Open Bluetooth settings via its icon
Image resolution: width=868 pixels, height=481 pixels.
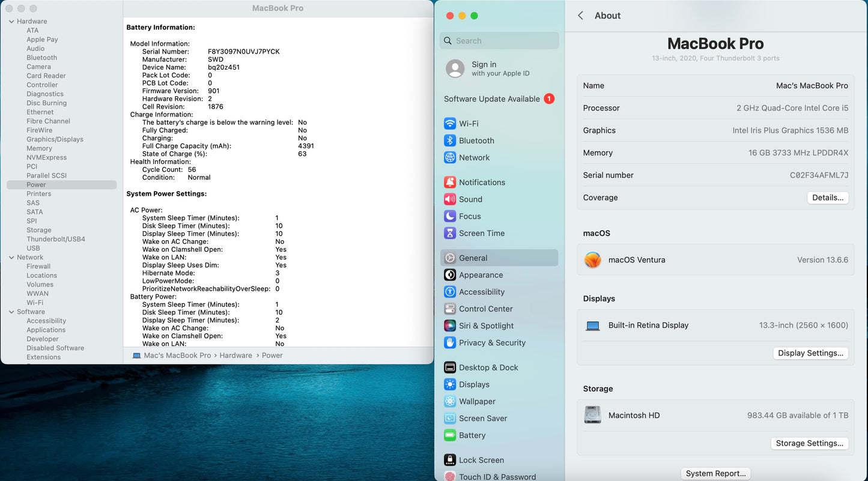tap(450, 141)
